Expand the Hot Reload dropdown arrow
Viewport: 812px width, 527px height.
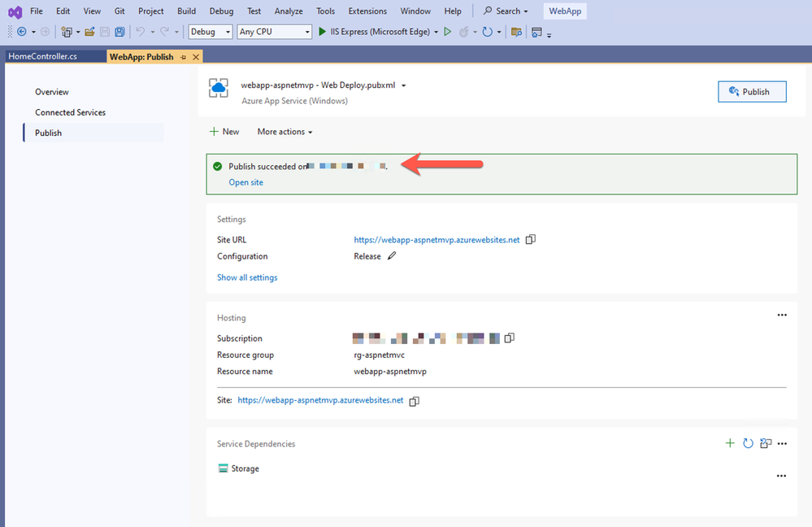[475, 33]
